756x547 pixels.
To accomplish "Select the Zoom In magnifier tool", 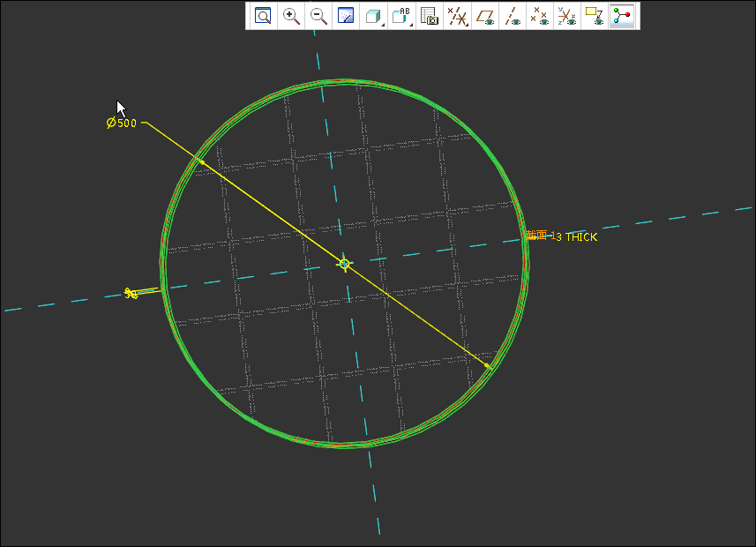I will (291, 16).
